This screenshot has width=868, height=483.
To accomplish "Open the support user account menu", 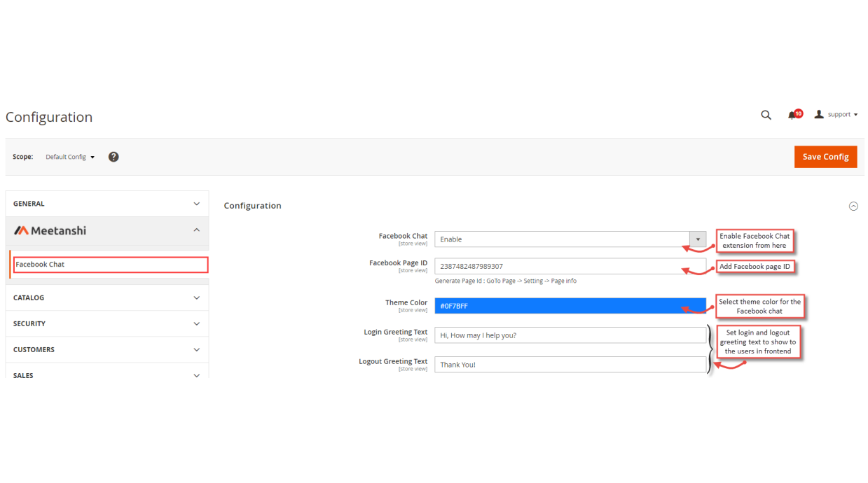I will click(x=836, y=114).
